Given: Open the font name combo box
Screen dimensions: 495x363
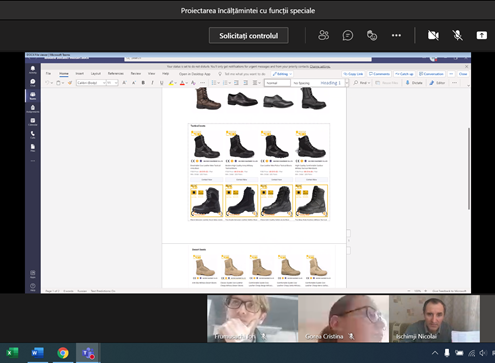Looking at the screenshot, I should (x=91, y=83).
